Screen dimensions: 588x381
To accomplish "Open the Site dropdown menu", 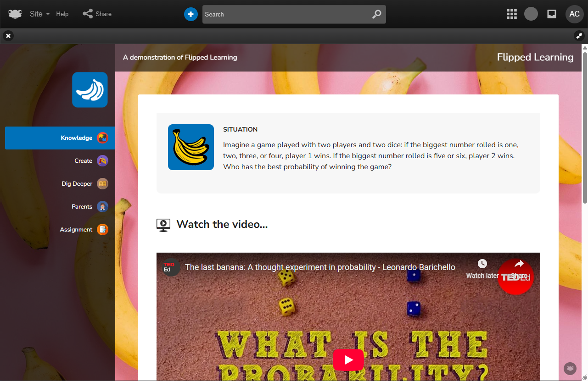I will (x=39, y=14).
